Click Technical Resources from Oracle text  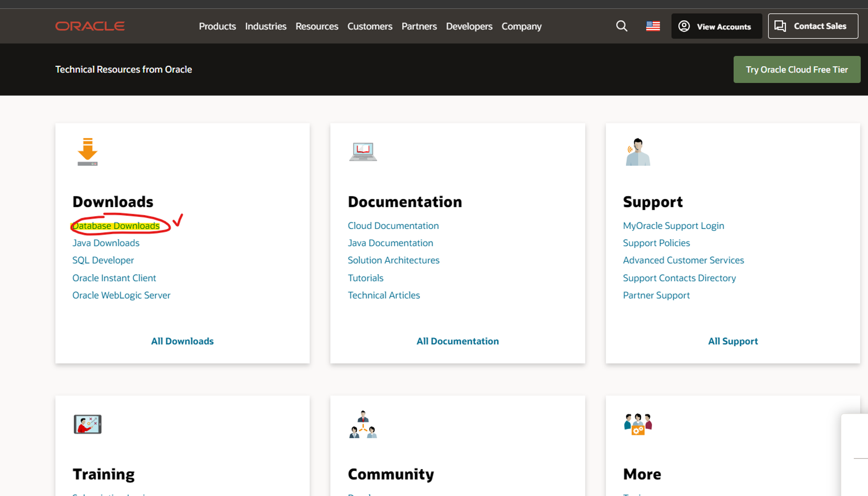tap(124, 69)
